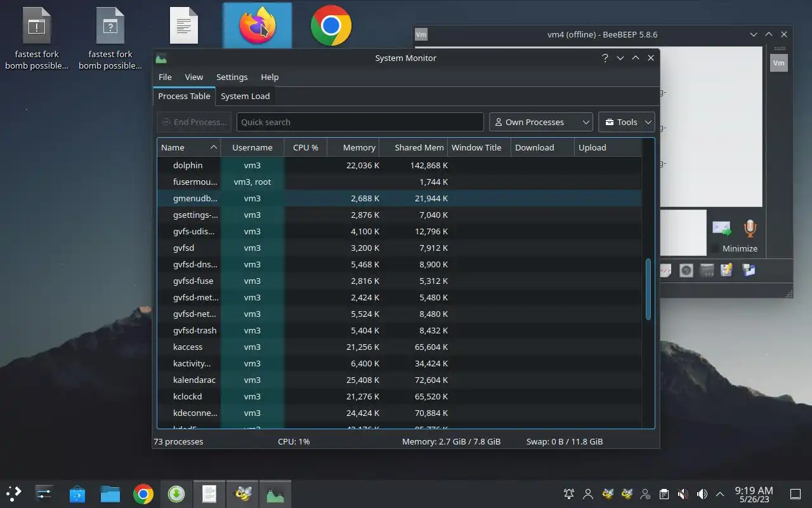Toggle the Minimize checkbox in BeeBEEP

click(x=716, y=248)
